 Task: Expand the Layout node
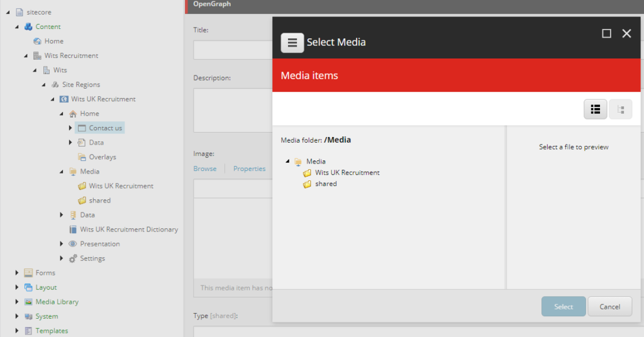(x=17, y=287)
